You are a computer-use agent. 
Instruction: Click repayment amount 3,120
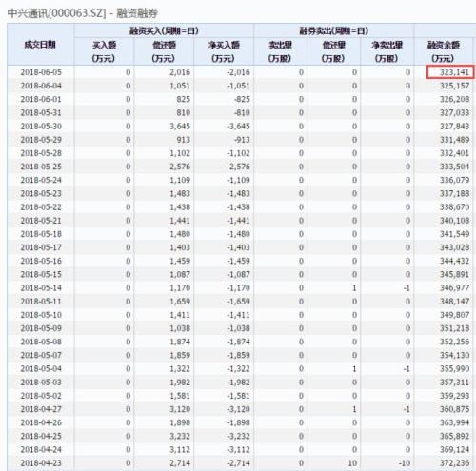coord(180,409)
